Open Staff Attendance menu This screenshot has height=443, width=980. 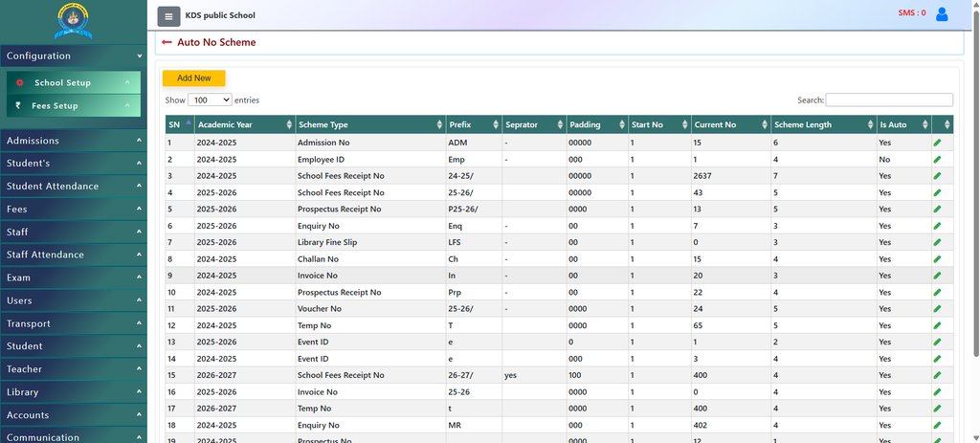click(73, 255)
